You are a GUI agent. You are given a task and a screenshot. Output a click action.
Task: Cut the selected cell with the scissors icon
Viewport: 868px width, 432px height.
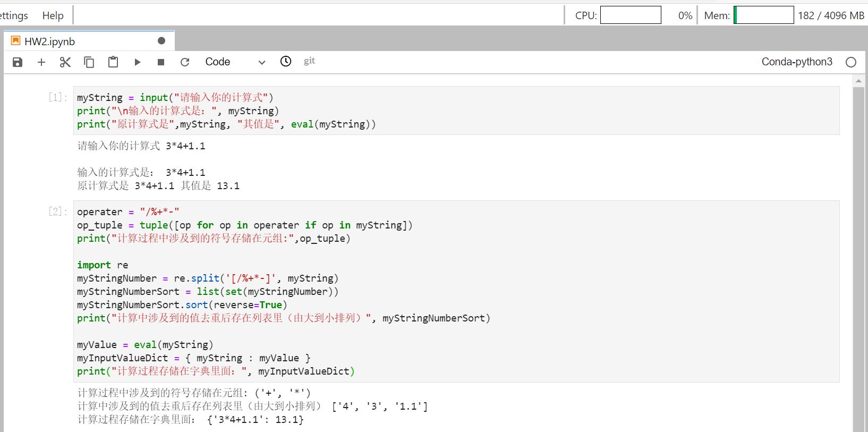tap(65, 62)
